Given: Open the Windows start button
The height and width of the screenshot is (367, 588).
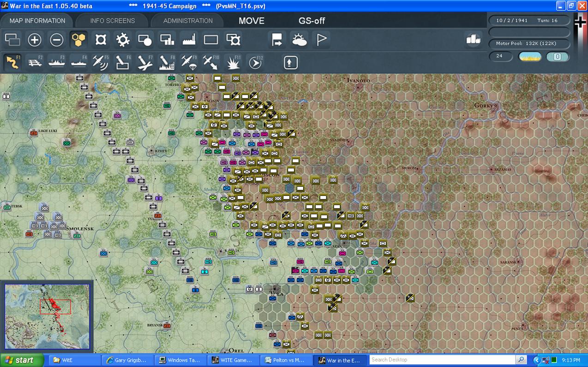Looking at the screenshot, I should [x=22, y=360].
